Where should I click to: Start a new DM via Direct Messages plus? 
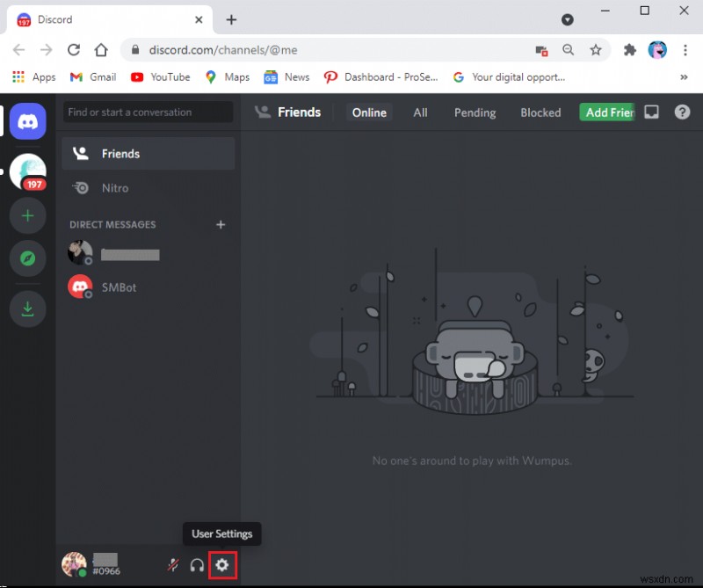click(221, 224)
